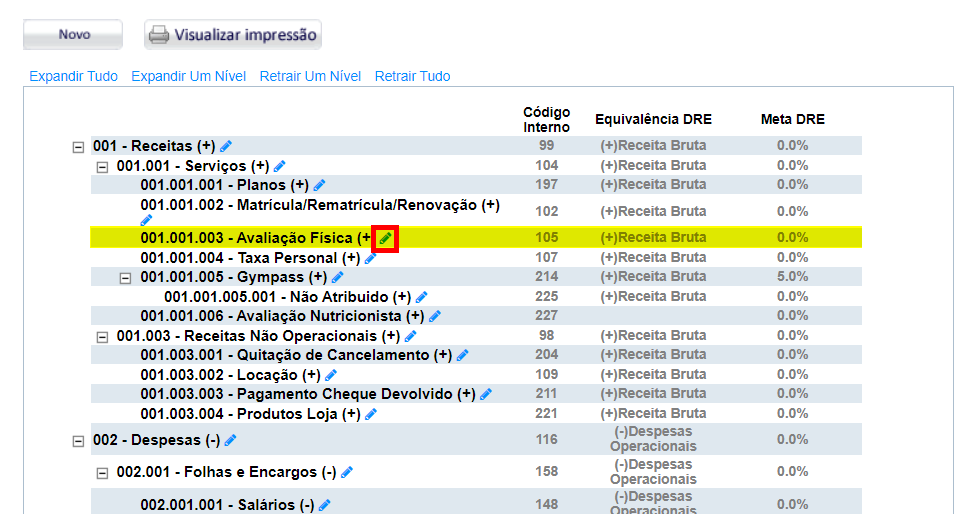This screenshot has height=514, width=977.
Task: Click the Expandir Tudo link
Action: pos(73,76)
